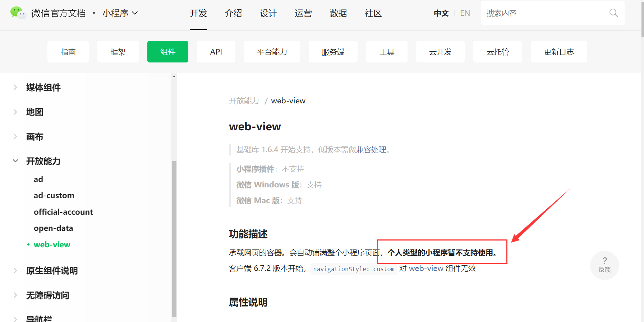The height and width of the screenshot is (322, 644).
Task: Open the 兼容处理 link
Action: (371, 150)
